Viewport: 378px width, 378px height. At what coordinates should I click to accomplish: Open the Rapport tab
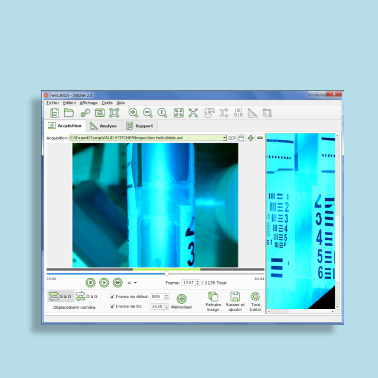[x=140, y=126]
